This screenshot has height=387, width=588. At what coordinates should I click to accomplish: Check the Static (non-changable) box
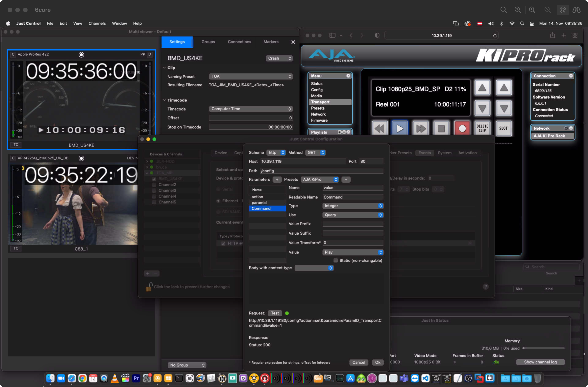coord(336,260)
